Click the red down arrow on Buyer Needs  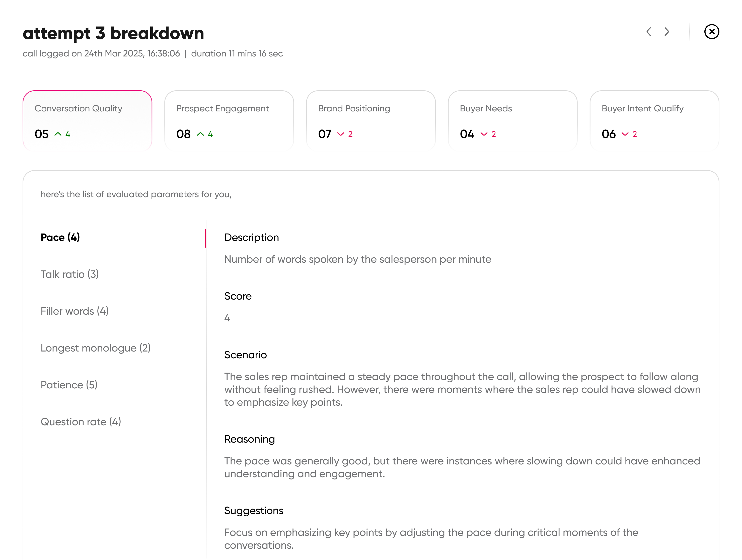tap(484, 134)
